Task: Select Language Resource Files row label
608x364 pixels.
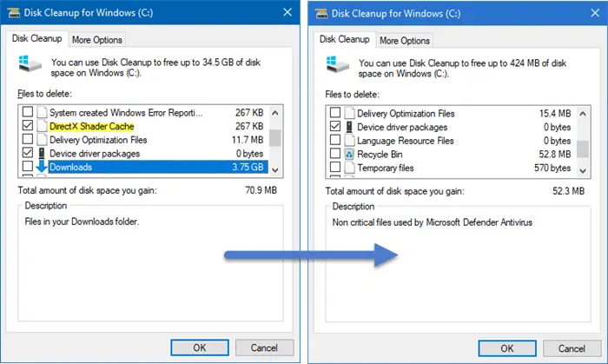Action: [x=406, y=141]
